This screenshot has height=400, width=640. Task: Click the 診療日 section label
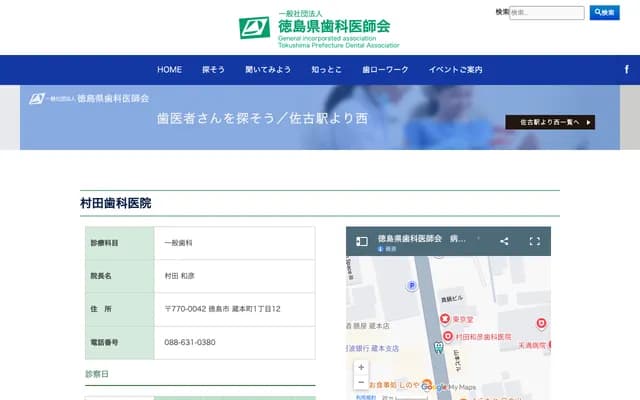click(x=97, y=374)
